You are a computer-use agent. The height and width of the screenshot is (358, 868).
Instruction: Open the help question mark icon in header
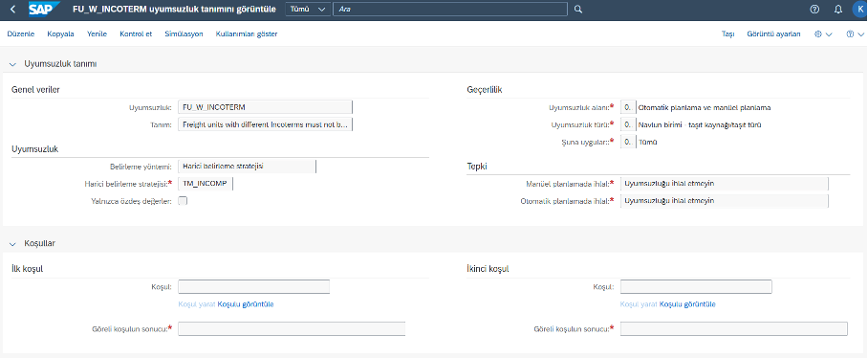[x=814, y=10]
